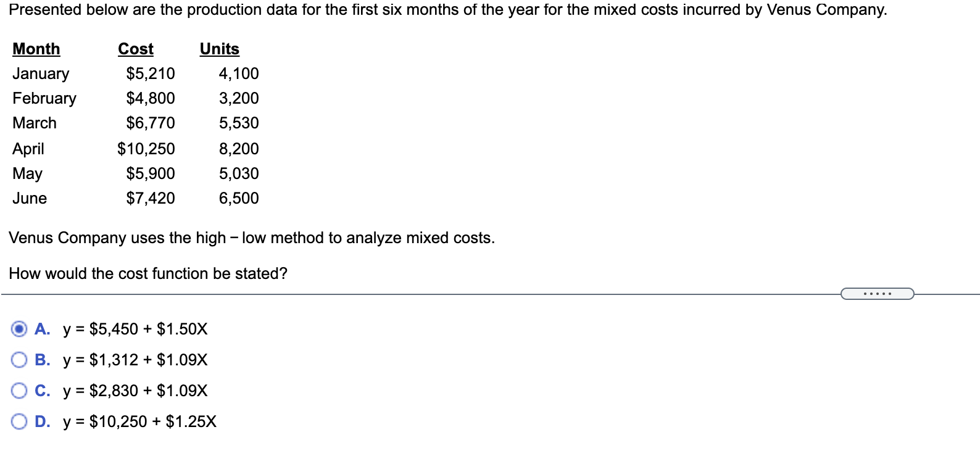Select the high-low method sentence
980x469 pixels.
point(253,238)
